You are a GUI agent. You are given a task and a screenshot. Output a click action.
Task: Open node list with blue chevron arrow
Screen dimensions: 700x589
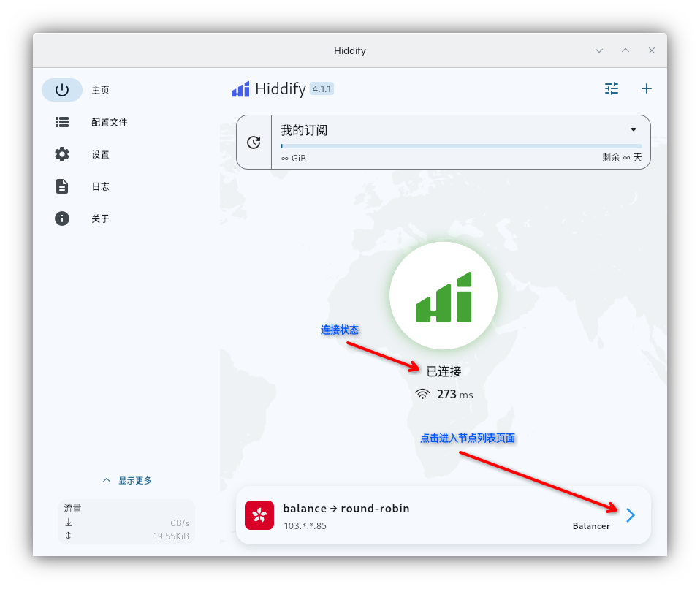click(x=631, y=515)
